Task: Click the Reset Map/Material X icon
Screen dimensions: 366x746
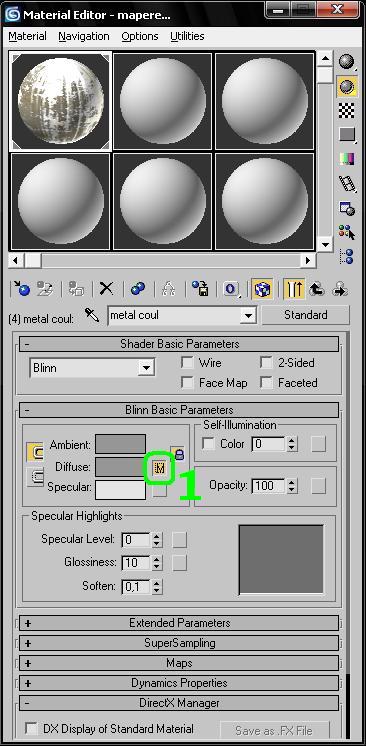Action: [x=106, y=288]
